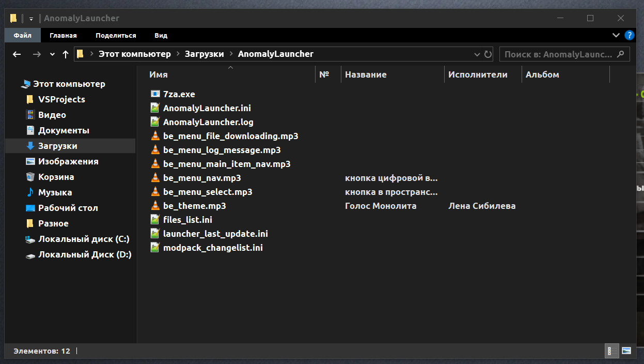The width and height of the screenshot is (644, 364).
Task: Click the 7za.exe file icon
Action: 155,94
